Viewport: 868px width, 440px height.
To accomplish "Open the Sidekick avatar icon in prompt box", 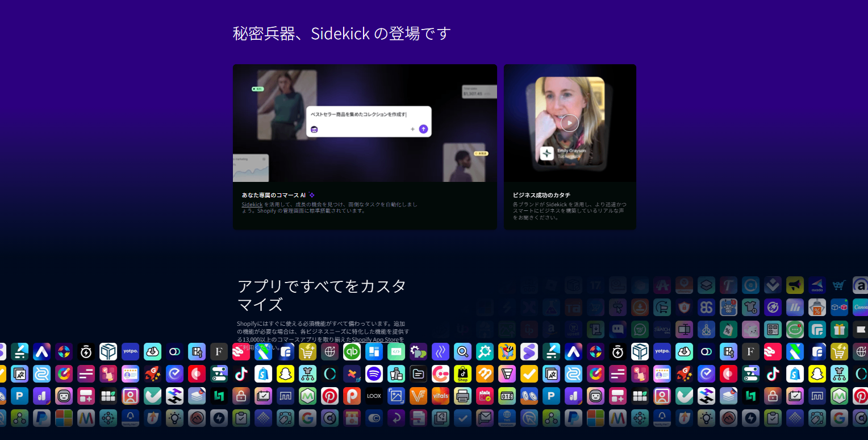I will point(314,129).
